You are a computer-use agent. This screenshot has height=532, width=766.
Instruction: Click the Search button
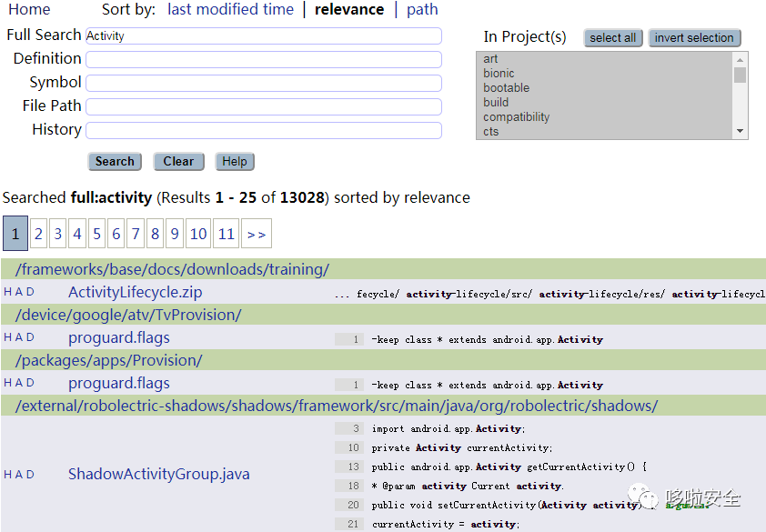(x=115, y=162)
